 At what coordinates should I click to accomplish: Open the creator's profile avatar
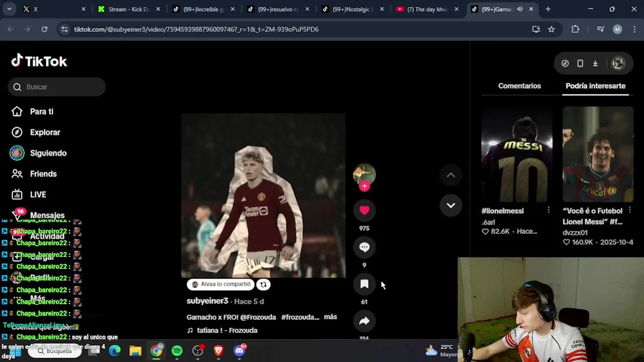point(364,174)
